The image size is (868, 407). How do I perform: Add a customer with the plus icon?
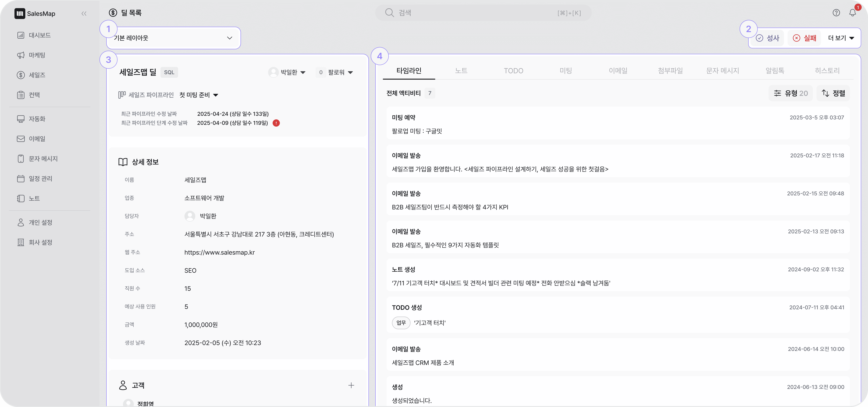click(351, 385)
